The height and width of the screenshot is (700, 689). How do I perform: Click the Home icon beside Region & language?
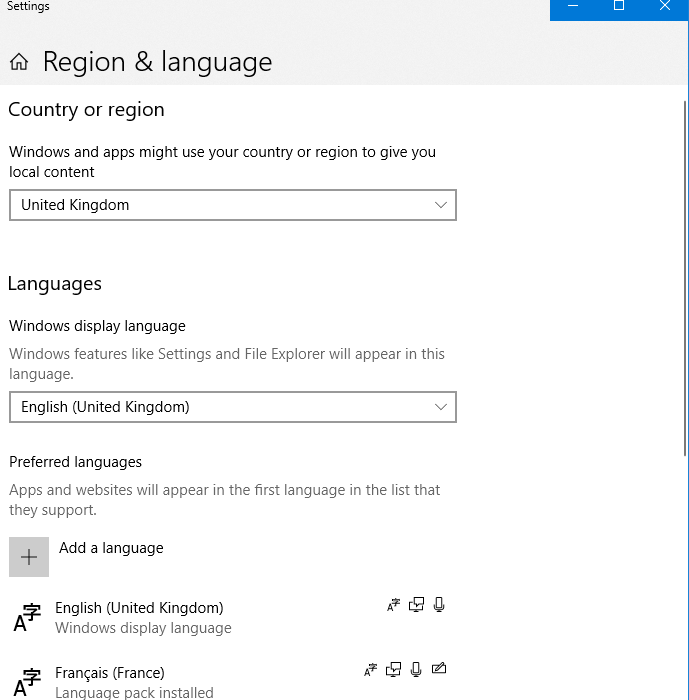[x=19, y=63]
